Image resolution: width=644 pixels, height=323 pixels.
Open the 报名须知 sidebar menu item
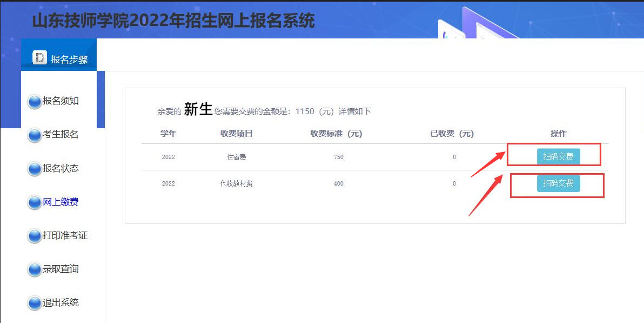click(61, 101)
